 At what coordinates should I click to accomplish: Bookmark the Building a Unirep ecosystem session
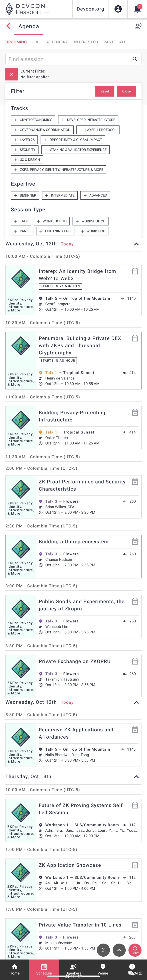coord(135,541)
